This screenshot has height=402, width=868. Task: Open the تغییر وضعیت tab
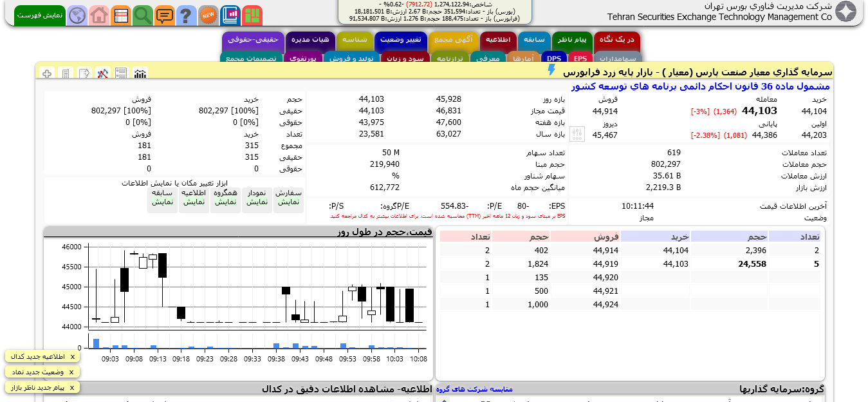click(401, 40)
